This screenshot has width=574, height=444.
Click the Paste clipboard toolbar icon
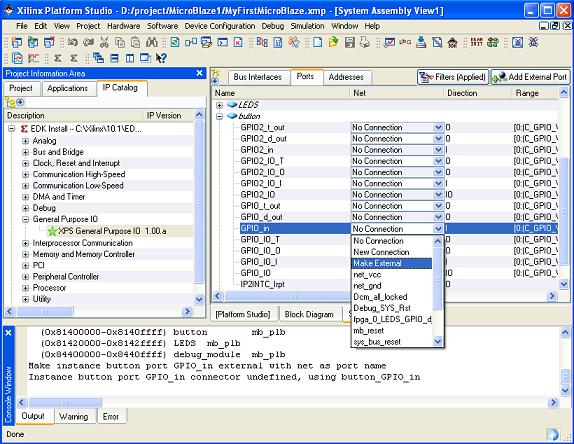(x=135, y=42)
